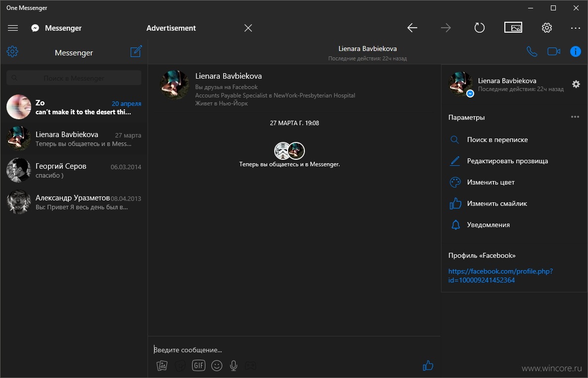
Task: Go back with the left arrow
Action: [412, 28]
